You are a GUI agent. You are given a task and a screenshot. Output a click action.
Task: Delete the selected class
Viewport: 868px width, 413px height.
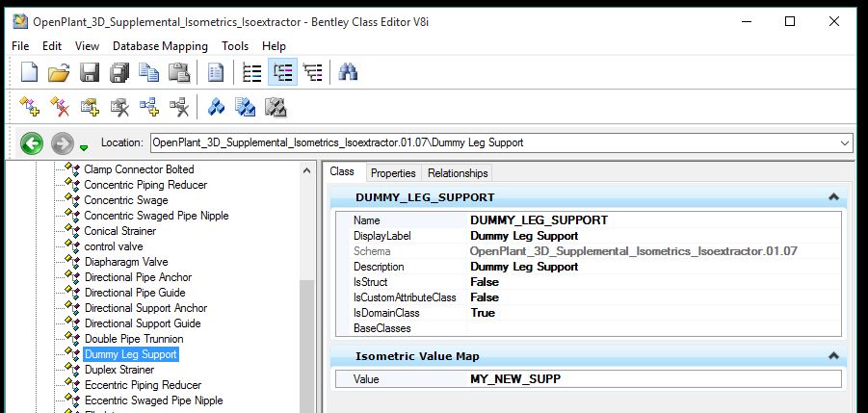(x=59, y=106)
